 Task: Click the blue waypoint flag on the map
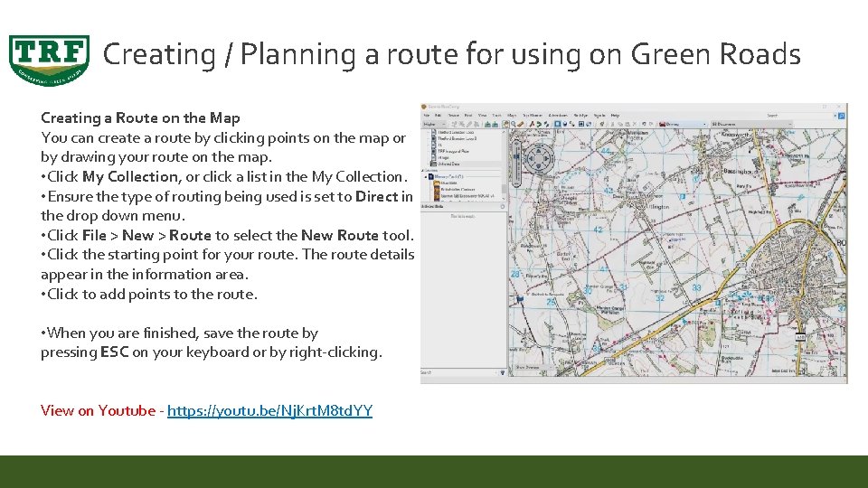[520, 299]
